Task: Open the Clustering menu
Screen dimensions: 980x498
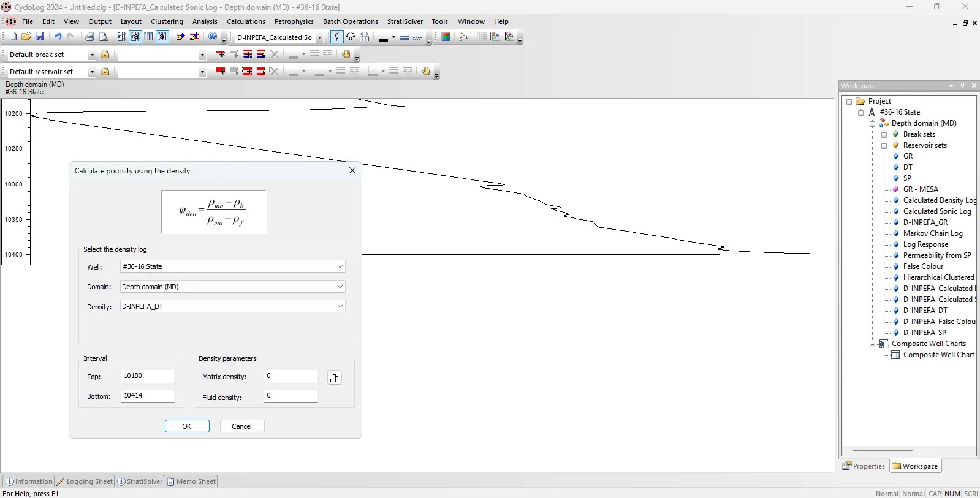Action: click(167, 21)
